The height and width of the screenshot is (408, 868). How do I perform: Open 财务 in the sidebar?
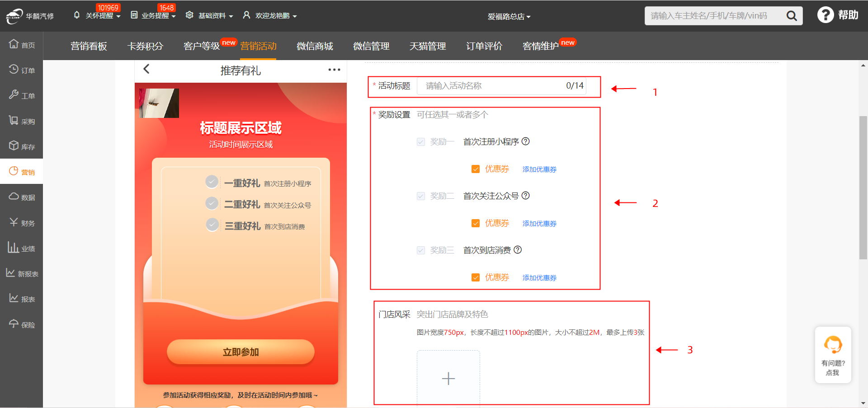(x=22, y=223)
